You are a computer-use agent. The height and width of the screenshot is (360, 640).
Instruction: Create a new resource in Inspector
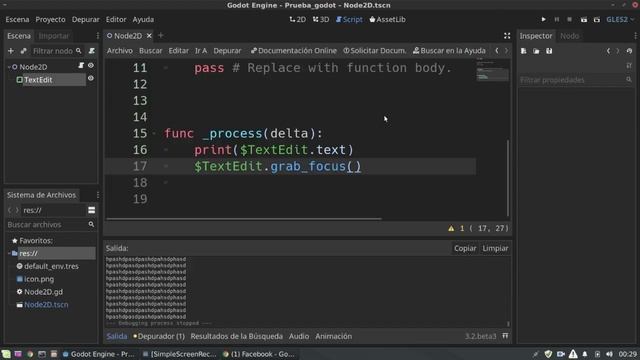(524, 51)
